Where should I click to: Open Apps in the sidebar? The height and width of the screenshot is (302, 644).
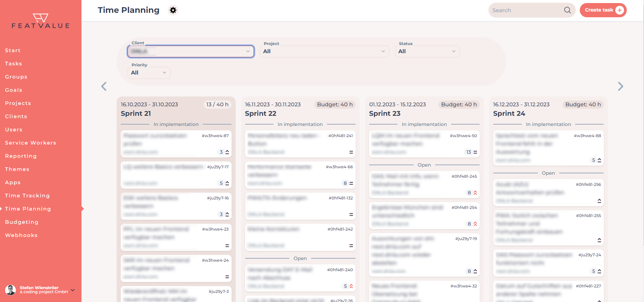[13, 182]
